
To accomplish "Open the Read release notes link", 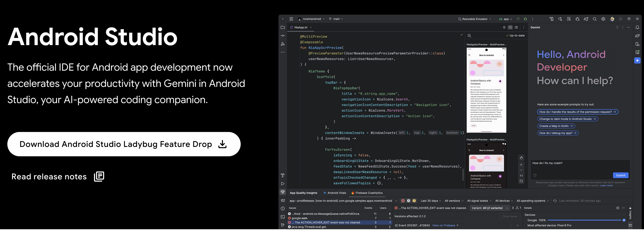I will tap(58, 177).
